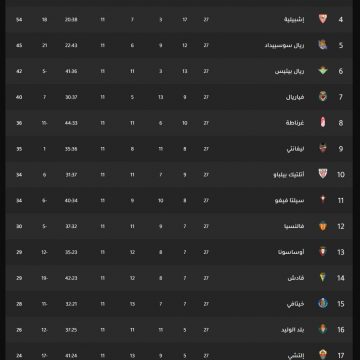Screen dimensions: 360x360
Task: Click the Athletic Bilbao striped crest
Action: coord(323,174)
